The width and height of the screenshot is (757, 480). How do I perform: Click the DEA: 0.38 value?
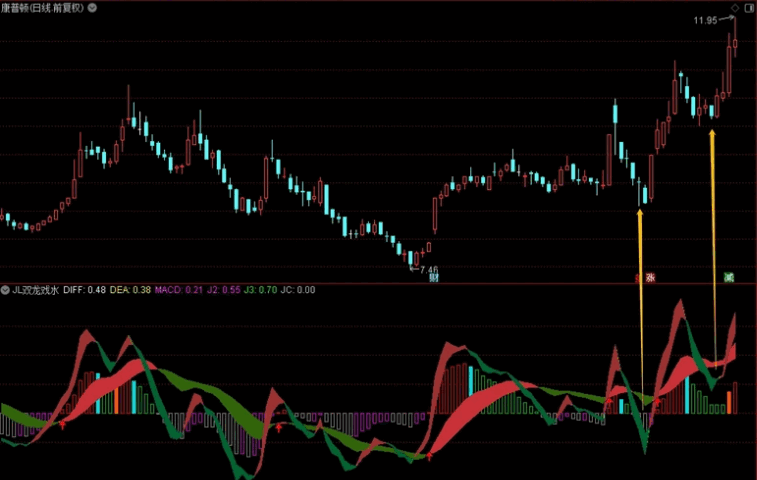coord(130,290)
